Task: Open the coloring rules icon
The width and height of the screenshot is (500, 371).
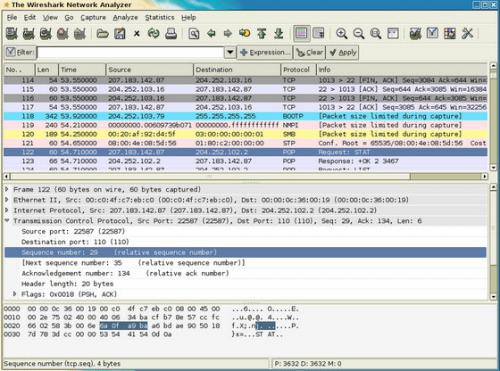Action: [449, 34]
